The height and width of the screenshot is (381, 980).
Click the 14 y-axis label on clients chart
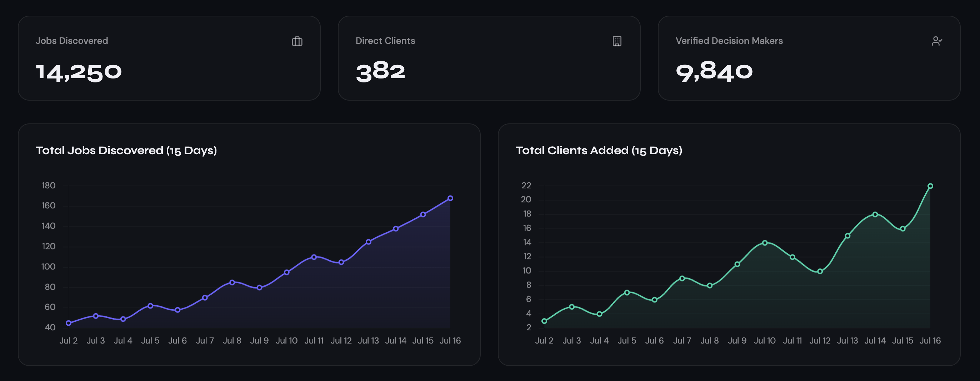coord(527,242)
